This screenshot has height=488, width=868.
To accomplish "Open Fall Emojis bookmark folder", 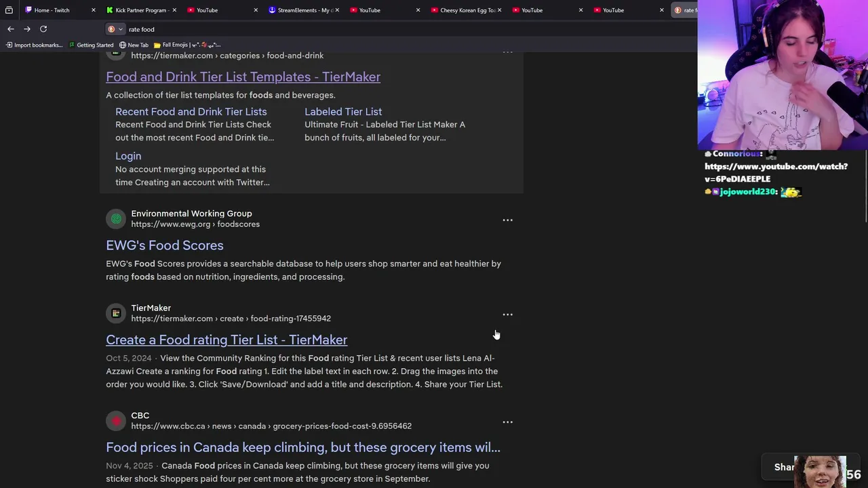I will point(187,45).
